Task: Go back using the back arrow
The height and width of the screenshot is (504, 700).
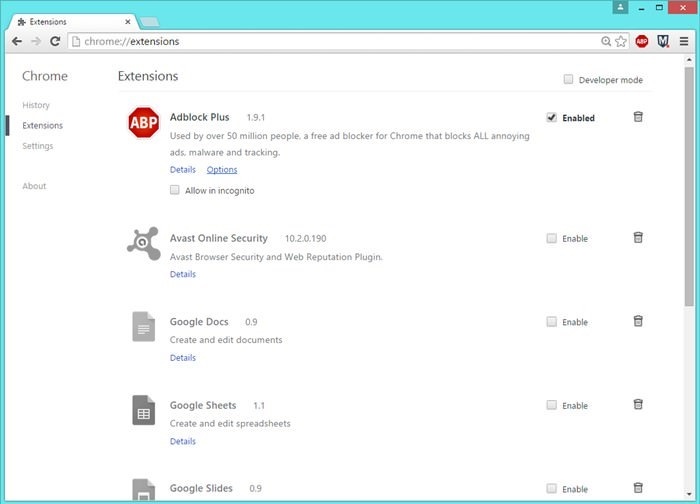Action: point(17,41)
